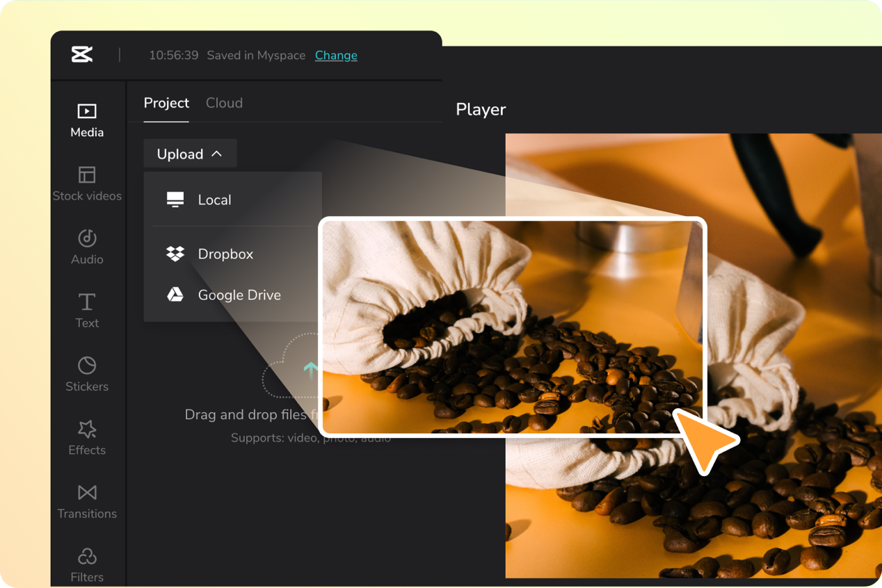This screenshot has width=882, height=588.
Task: Switch to the Cloud tab
Action: pyautogui.click(x=224, y=103)
